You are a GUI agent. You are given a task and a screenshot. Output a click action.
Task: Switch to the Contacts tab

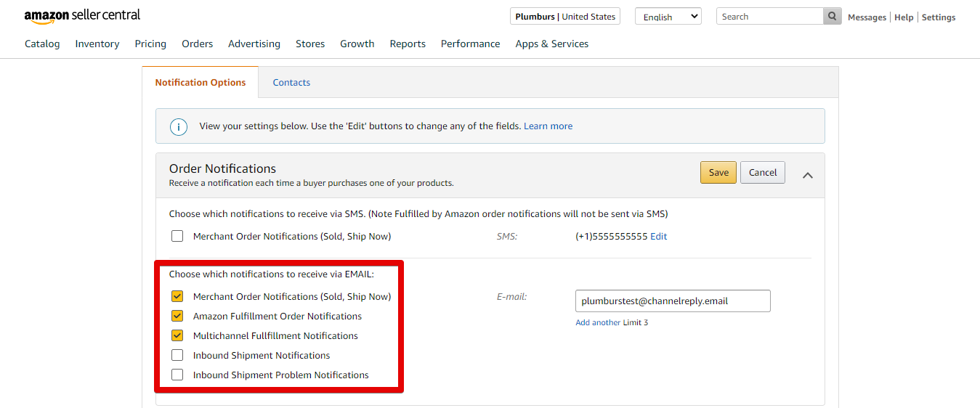(291, 83)
